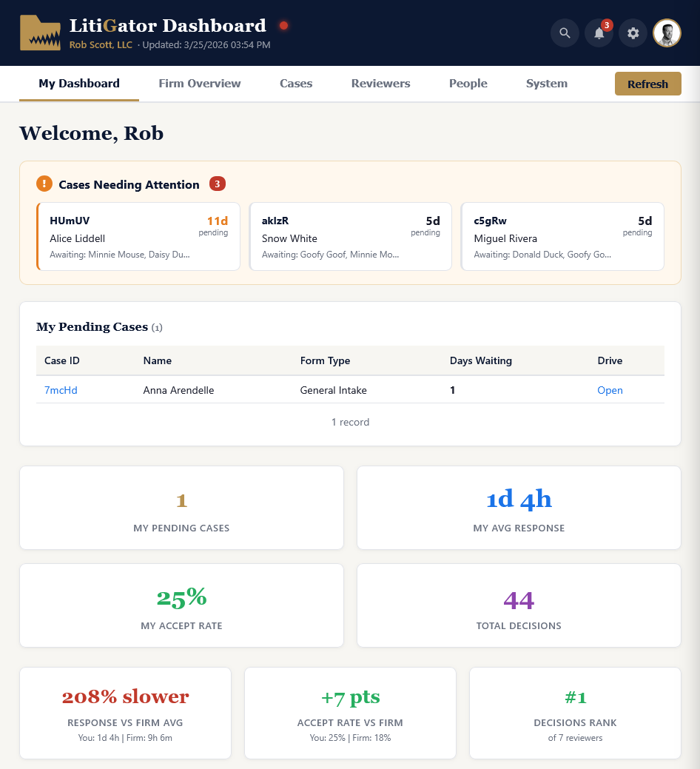This screenshot has height=769, width=700.
Task: Switch to the Firm Overview tab
Action: 199,84
